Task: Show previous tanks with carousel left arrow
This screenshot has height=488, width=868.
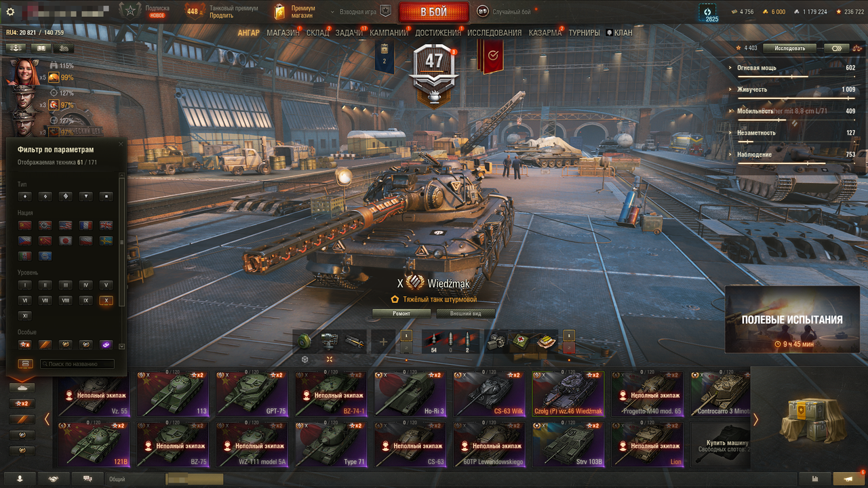Action: [47, 420]
